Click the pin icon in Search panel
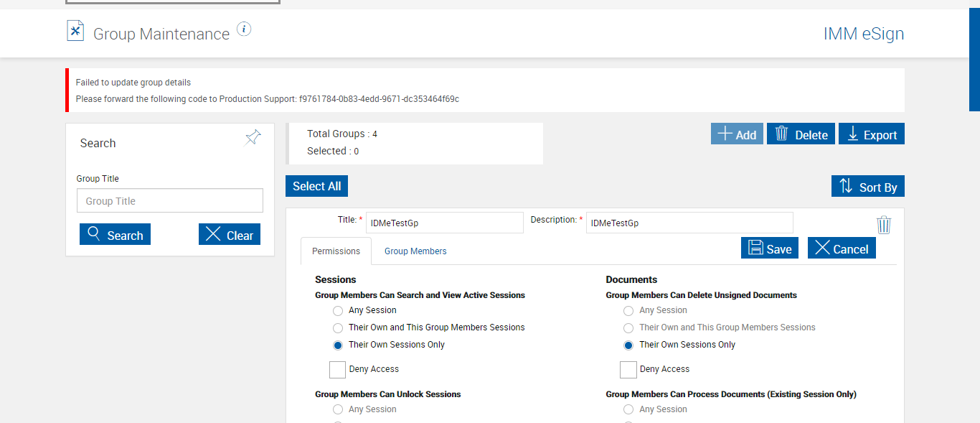The height and width of the screenshot is (423, 980). point(253,138)
